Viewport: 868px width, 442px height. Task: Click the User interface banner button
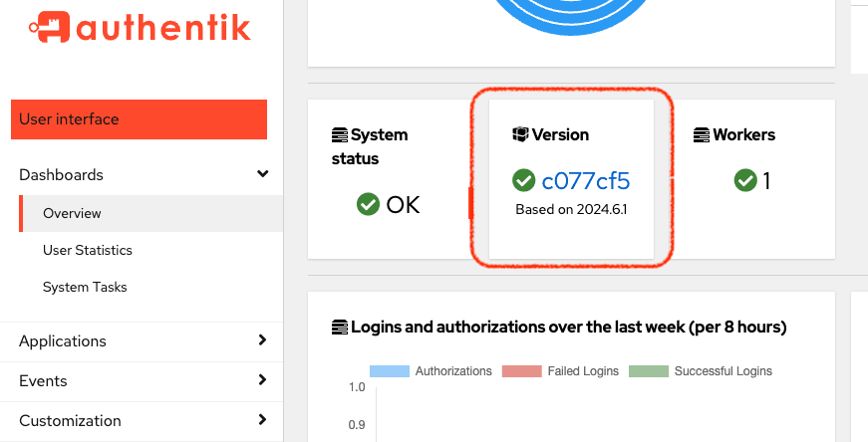click(139, 119)
